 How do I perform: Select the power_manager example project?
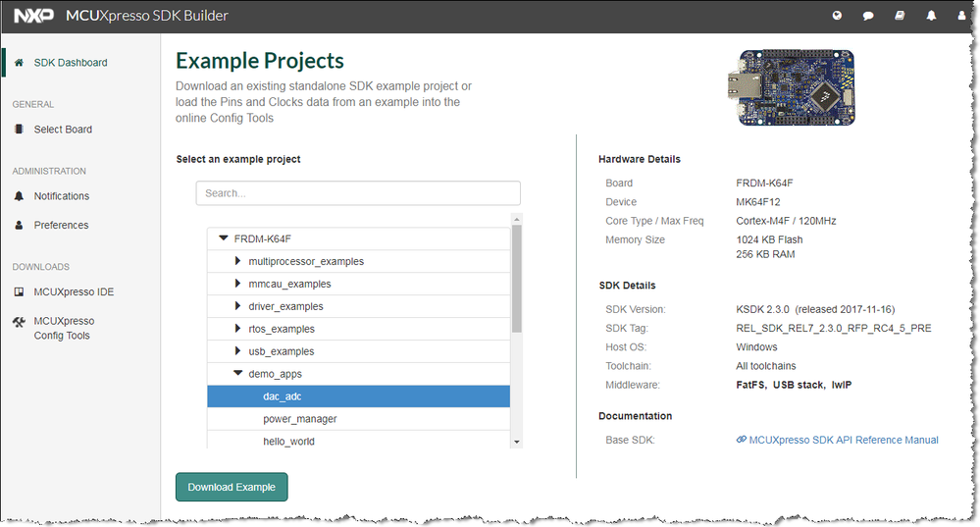[300, 419]
